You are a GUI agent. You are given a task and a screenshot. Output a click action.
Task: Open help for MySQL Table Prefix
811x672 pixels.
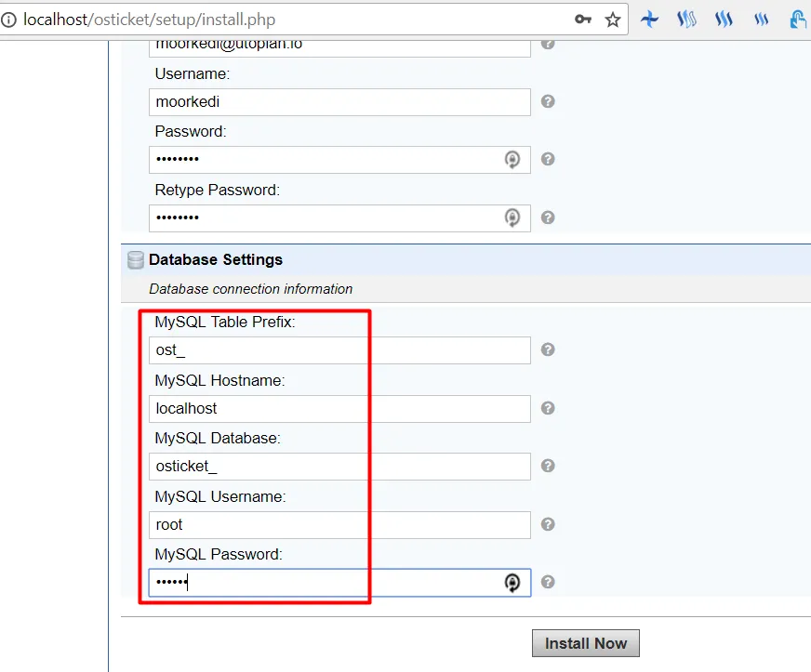[x=548, y=350]
